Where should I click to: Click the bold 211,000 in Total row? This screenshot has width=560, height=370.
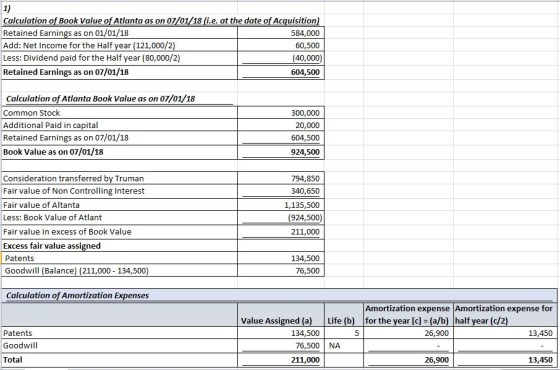pos(281,360)
